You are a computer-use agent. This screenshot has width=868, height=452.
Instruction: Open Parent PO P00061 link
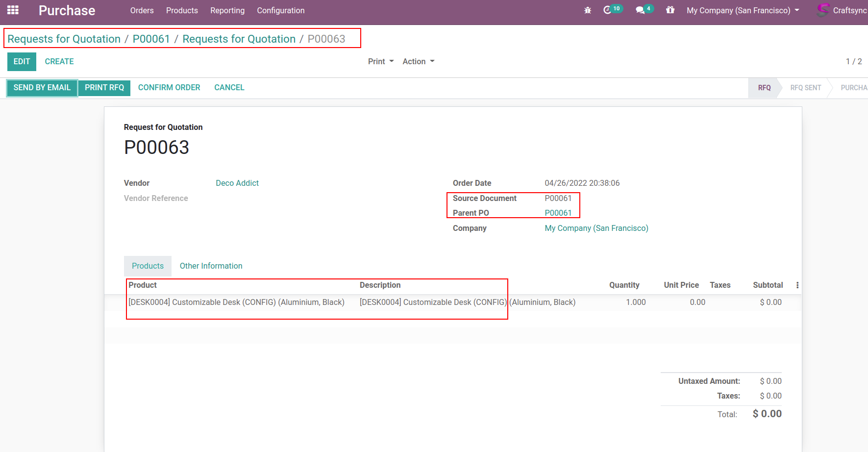(x=558, y=213)
